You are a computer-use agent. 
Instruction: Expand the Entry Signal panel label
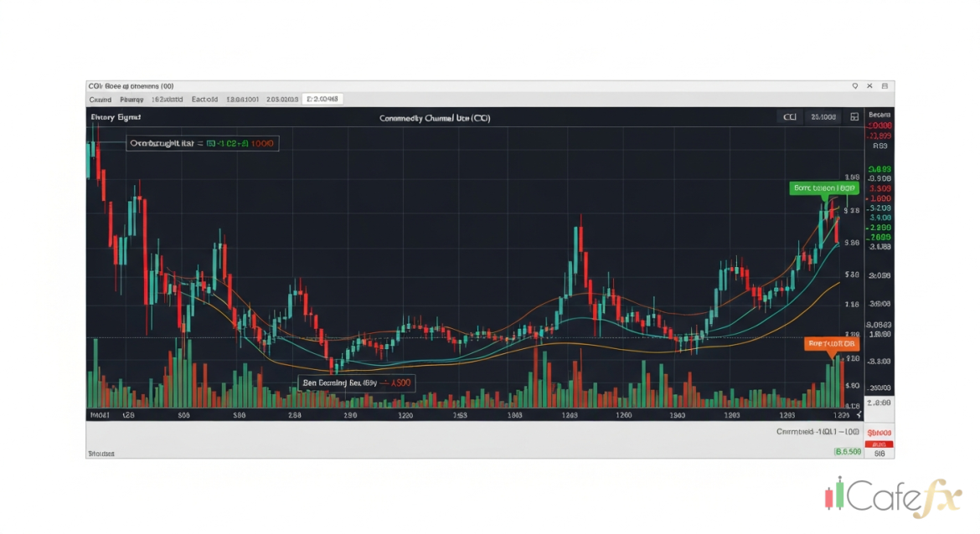coord(116,117)
